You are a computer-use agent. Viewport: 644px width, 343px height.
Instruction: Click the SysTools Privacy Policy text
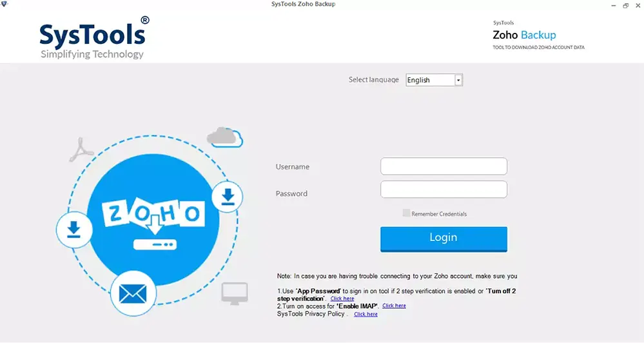coord(311,314)
